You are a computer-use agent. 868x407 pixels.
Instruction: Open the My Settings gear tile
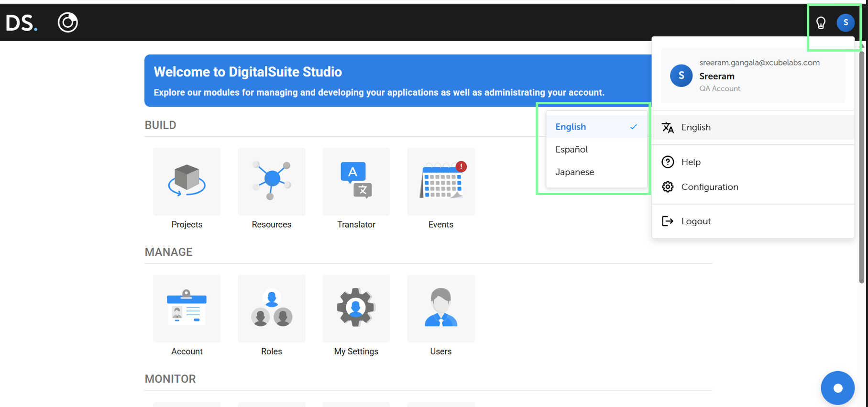click(x=356, y=308)
